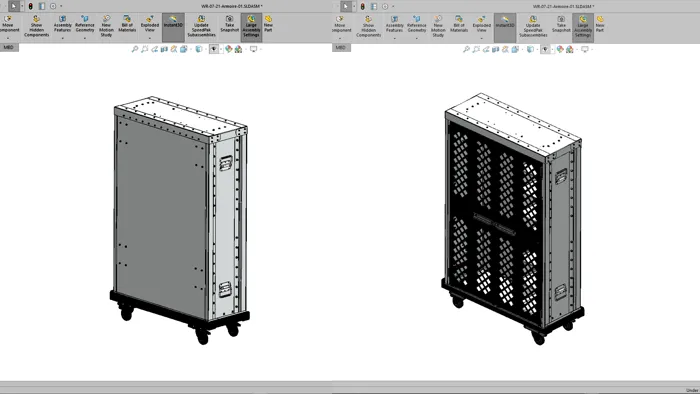Click rebuild traffic-light icon in the solid-panel cabinet window
Screen dimensions: 700x394
30,6
